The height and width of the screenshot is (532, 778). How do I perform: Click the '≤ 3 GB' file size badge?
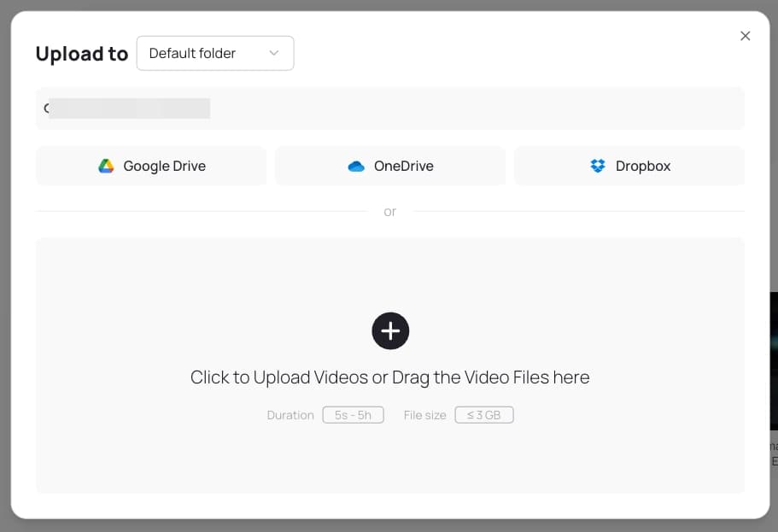click(x=483, y=415)
